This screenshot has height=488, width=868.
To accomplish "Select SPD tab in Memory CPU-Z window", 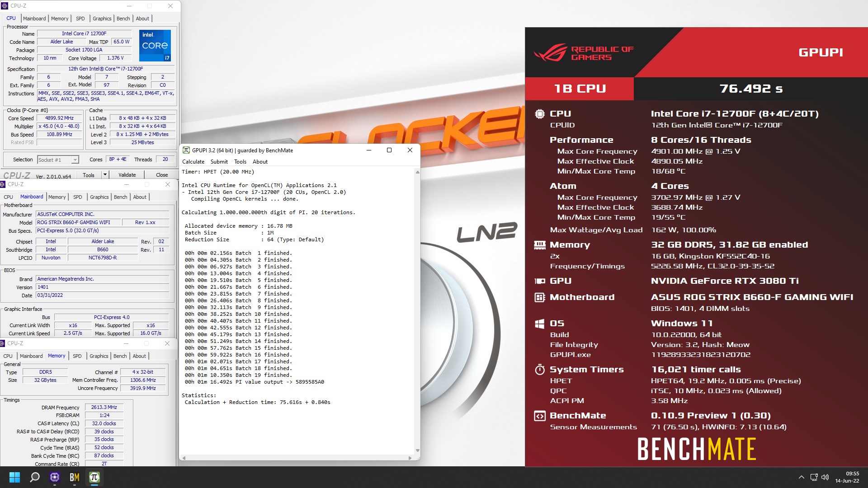I will [77, 356].
